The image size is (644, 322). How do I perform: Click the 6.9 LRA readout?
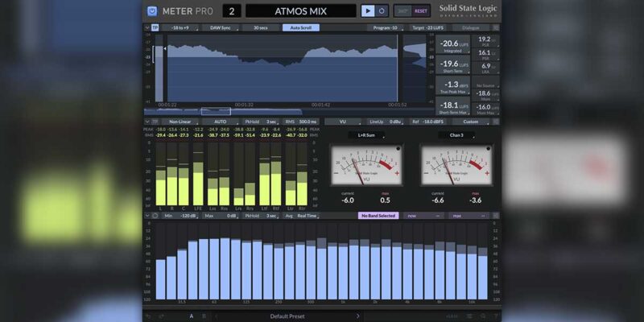click(485, 68)
